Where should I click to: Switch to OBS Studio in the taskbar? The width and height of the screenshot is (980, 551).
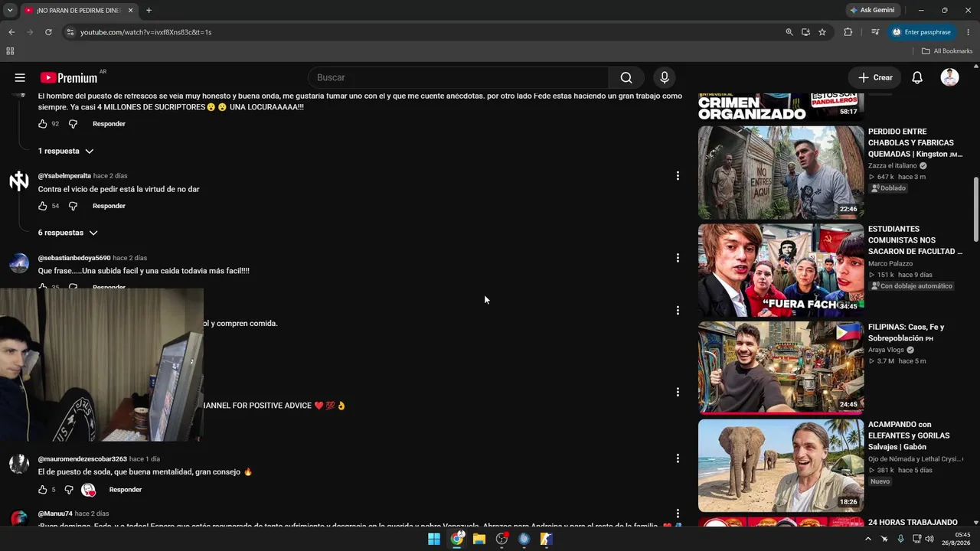tap(501, 539)
